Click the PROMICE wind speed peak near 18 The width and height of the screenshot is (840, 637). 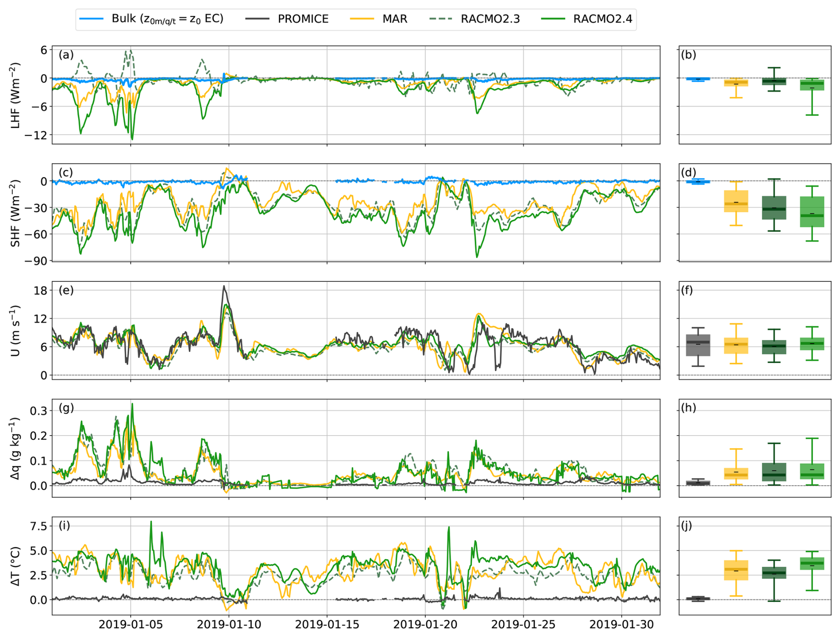click(x=224, y=287)
